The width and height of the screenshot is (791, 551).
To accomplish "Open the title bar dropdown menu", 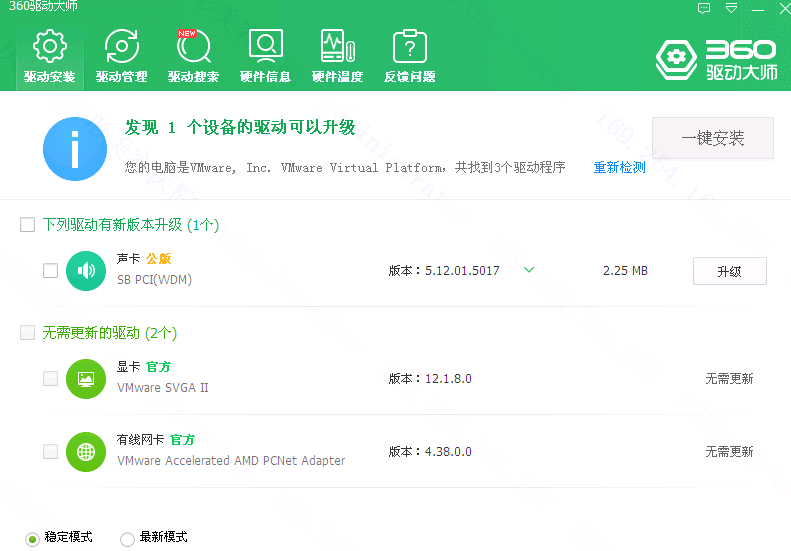I will (731, 8).
